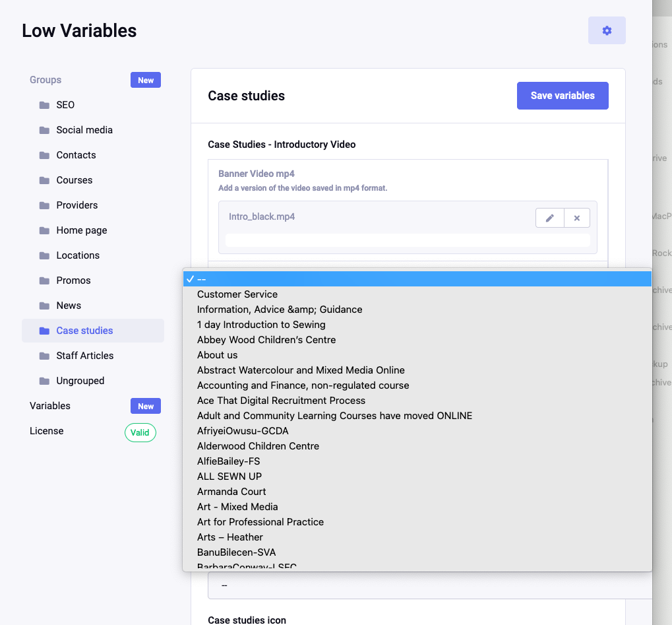672x625 pixels.
Task: Choose Information, Advice & Guidance option
Action: (x=417, y=310)
